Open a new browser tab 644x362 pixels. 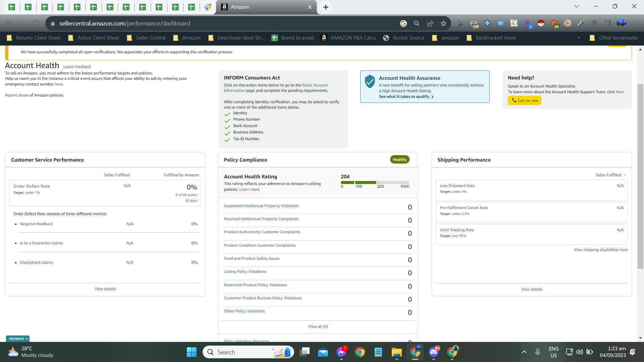click(x=326, y=7)
